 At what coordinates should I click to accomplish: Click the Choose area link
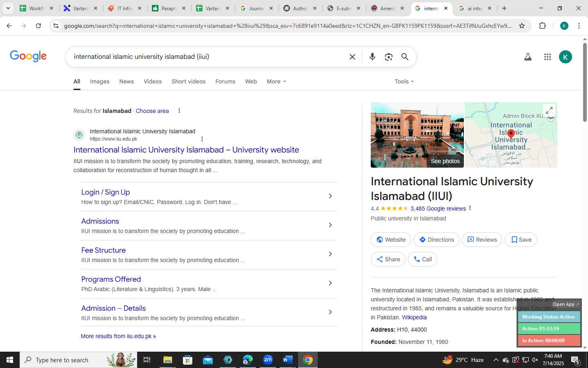click(x=152, y=111)
